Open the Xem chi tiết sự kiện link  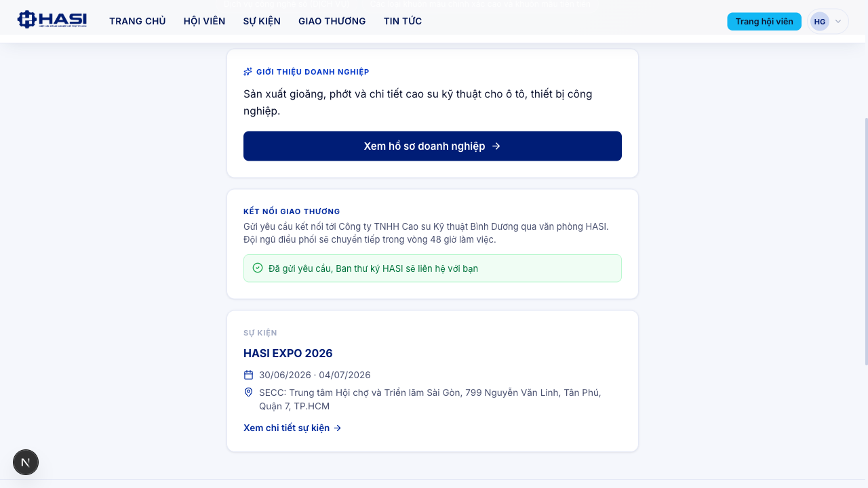click(x=292, y=428)
